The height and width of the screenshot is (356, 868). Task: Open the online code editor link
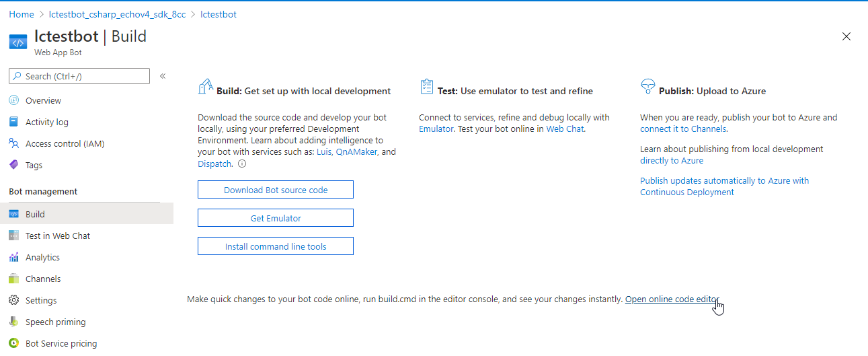672,299
